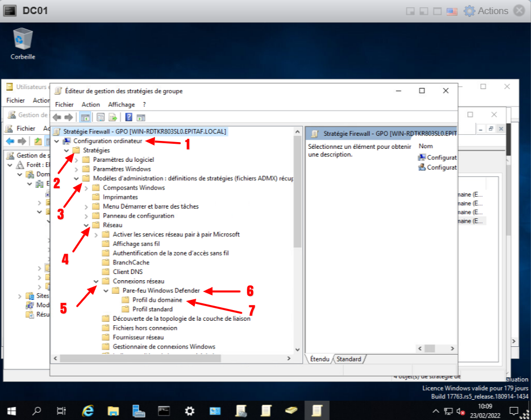531x420 pixels.
Task: Click the Export list toolbar icon
Action: click(x=113, y=117)
